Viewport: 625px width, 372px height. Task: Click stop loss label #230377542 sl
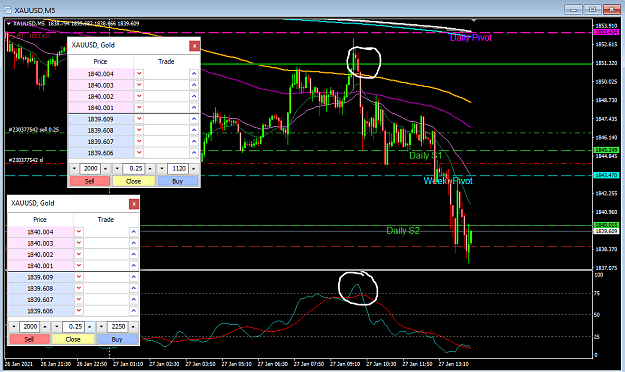point(26,160)
